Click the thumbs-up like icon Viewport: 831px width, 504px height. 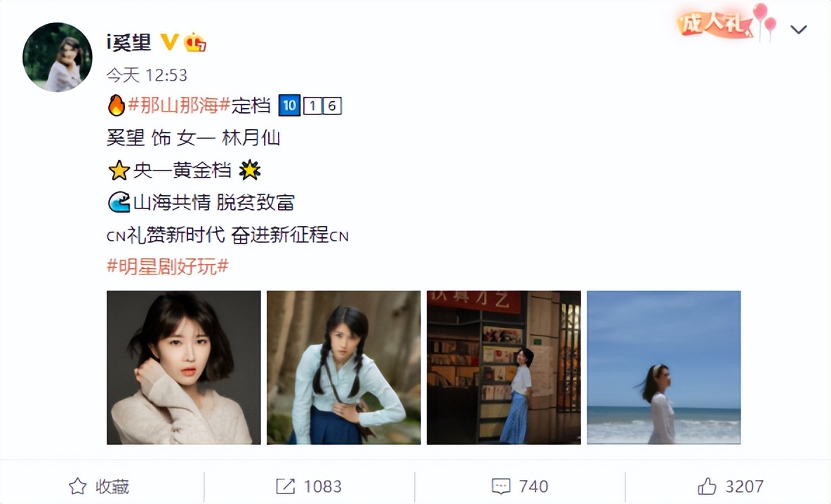[707, 486]
